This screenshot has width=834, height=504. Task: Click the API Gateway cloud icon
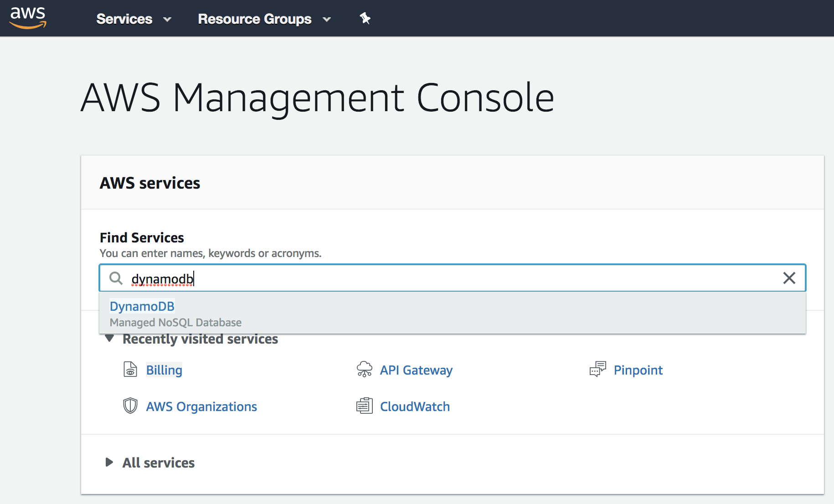tap(365, 370)
